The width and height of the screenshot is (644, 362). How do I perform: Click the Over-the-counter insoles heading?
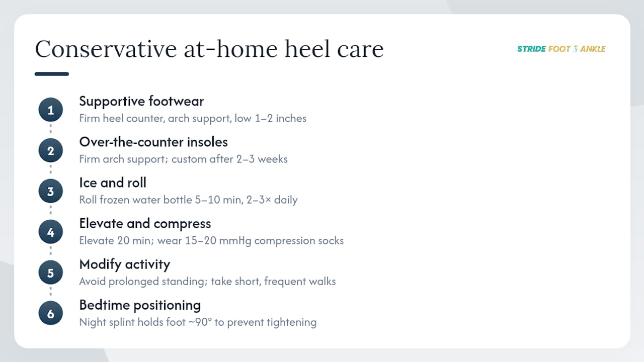click(153, 142)
